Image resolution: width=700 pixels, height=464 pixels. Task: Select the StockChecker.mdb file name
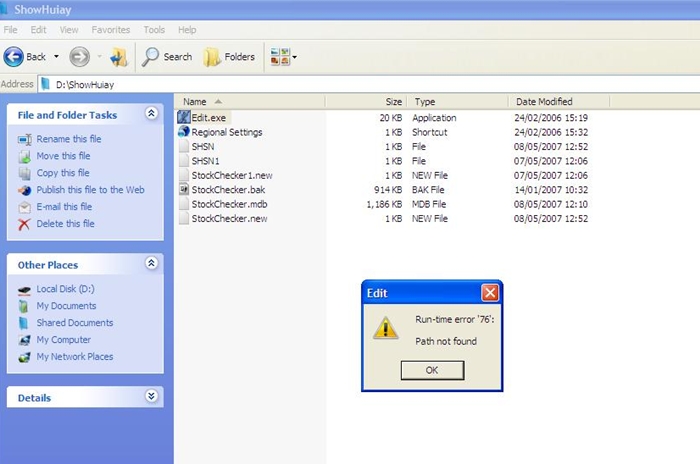pos(229,204)
